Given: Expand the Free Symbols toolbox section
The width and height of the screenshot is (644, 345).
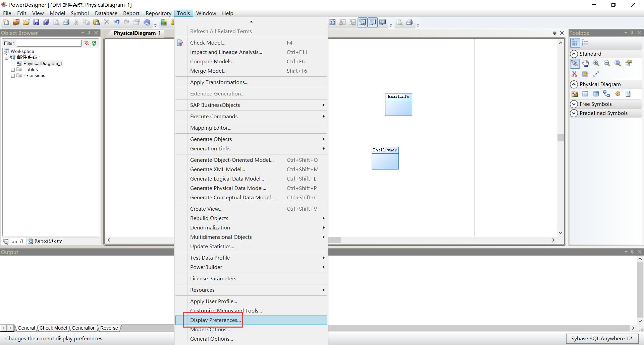Looking at the screenshot, I should (574, 104).
